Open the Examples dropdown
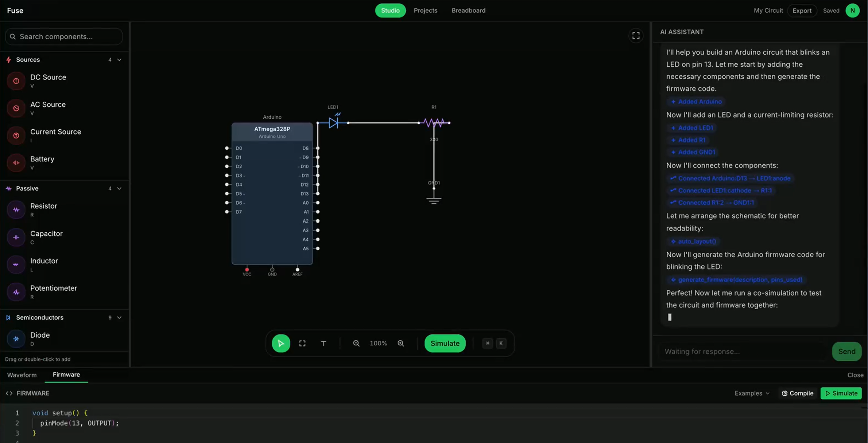This screenshot has height=443, width=868. click(x=752, y=393)
